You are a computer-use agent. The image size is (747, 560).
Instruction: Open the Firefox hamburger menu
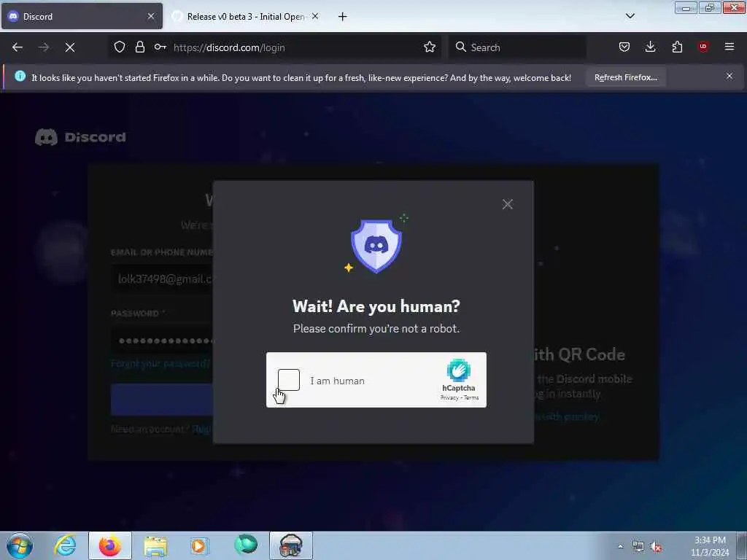tap(729, 47)
